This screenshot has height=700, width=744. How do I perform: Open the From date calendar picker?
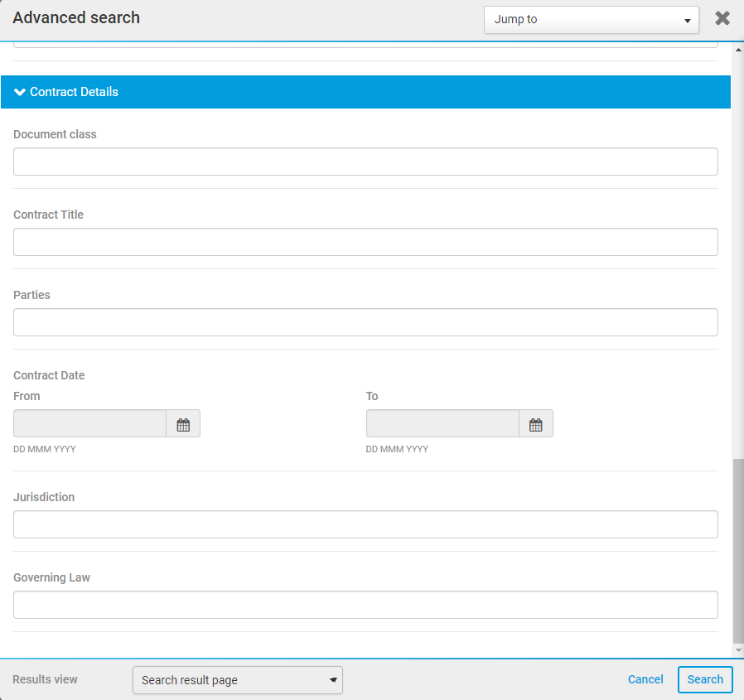tap(183, 424)
